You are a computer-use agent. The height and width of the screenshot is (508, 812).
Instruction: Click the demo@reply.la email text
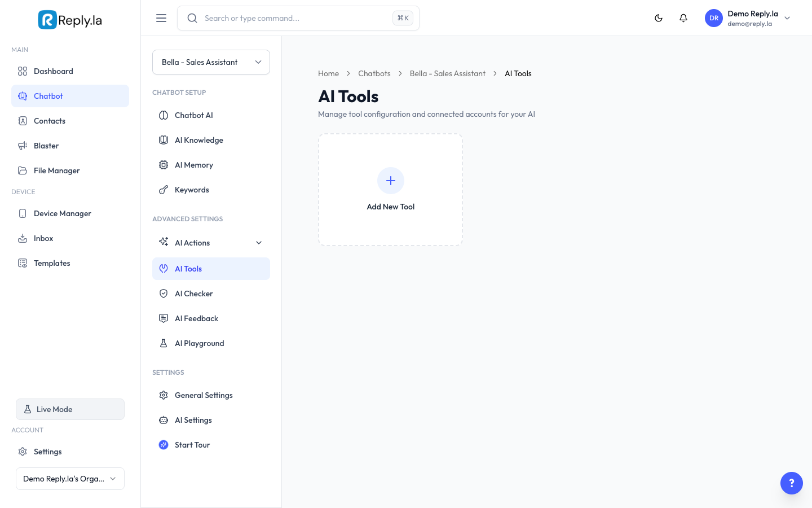pos(749,24)
